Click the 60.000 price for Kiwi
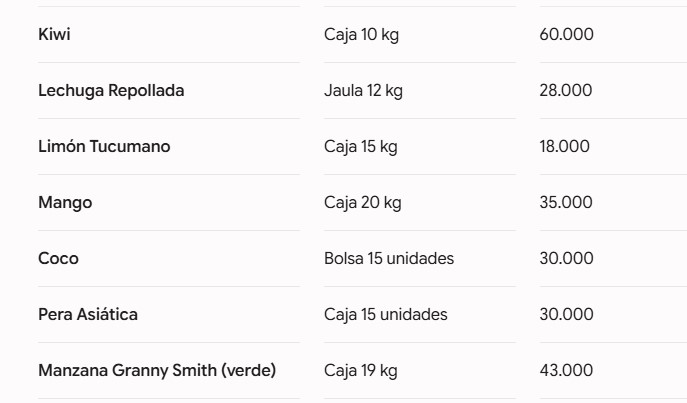Image resolution: width=687 pixels, height=403 pixels. pyautogui.click(x=566, y=34)
